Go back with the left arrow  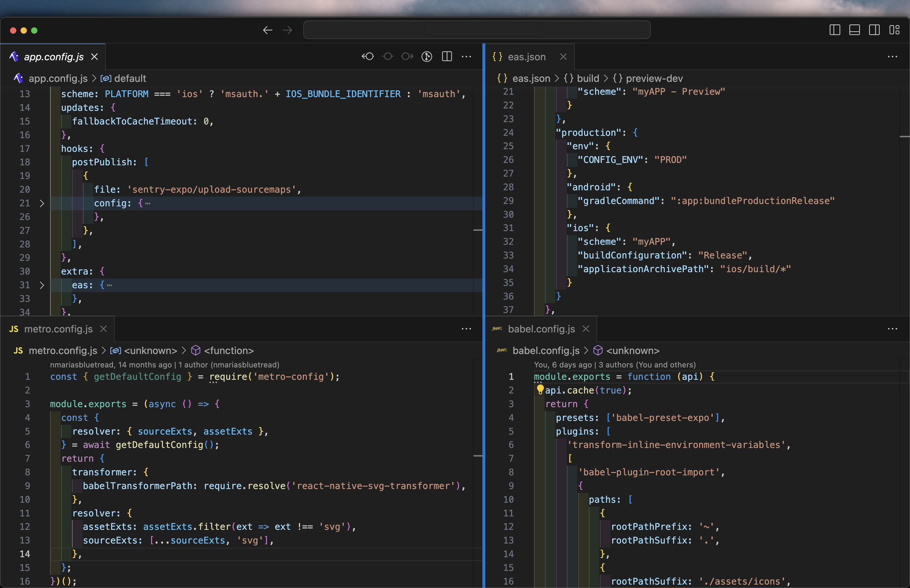[x=267, y=30]
